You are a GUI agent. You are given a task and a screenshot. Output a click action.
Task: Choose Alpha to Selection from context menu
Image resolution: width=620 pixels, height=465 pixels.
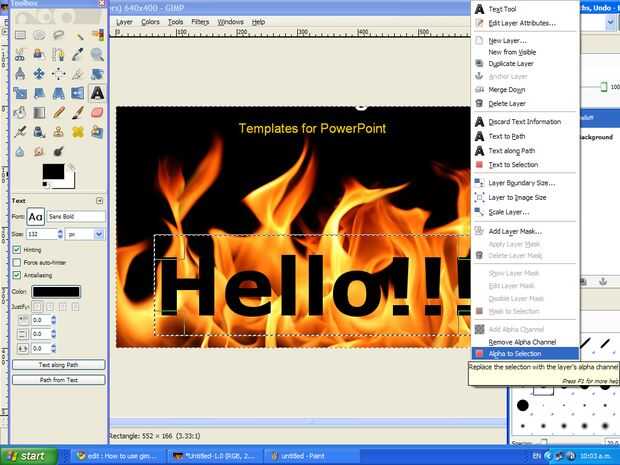(x=525, y=353)
